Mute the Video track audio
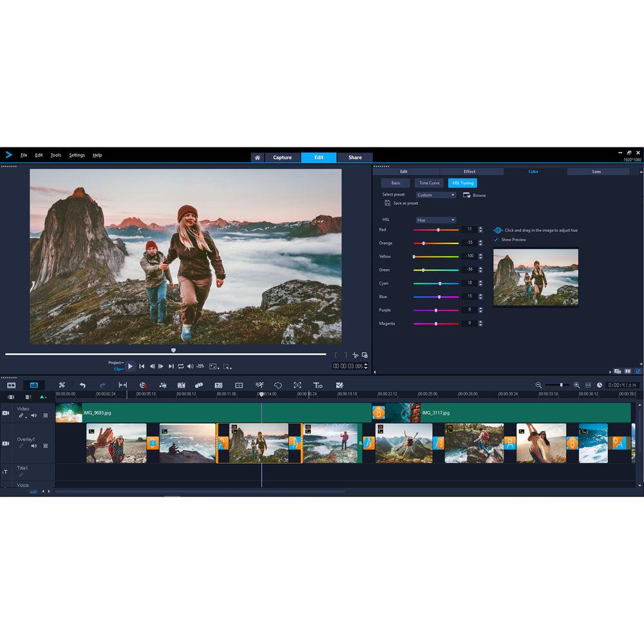Viewport: 644px width, 644px height. [x=33, y=415]
